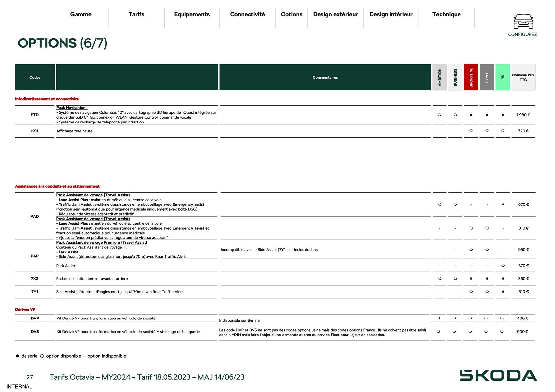Image resolution: width=555 pixels, height=392 pixels.
Task: Click option code PTD
Action: point(35,115)
